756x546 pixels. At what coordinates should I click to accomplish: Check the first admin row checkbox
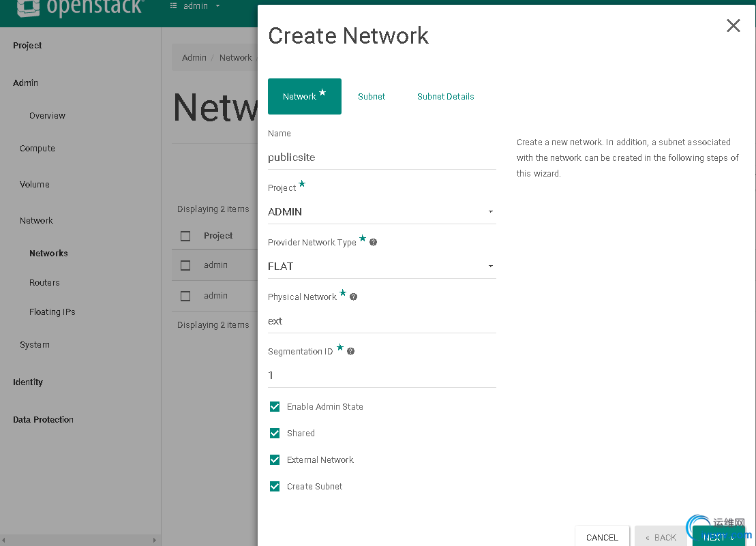click(185, 266)
